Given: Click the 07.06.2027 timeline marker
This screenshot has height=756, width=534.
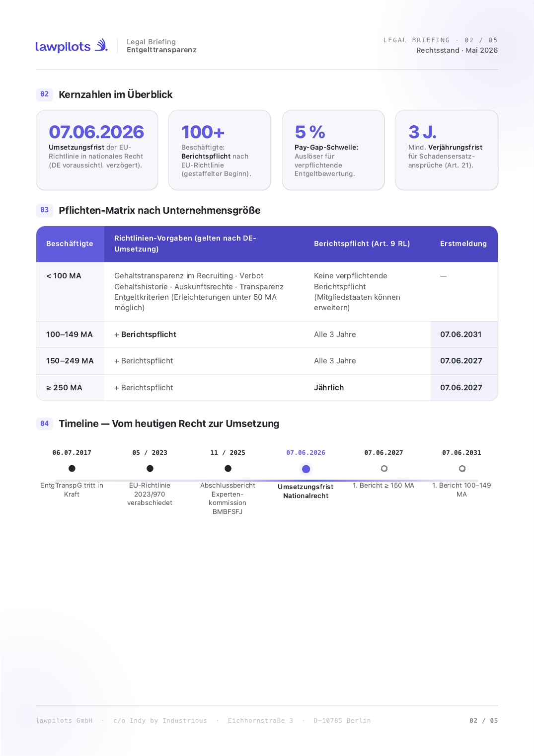Looking at the screenshot, I should click(x=384, y=468).
